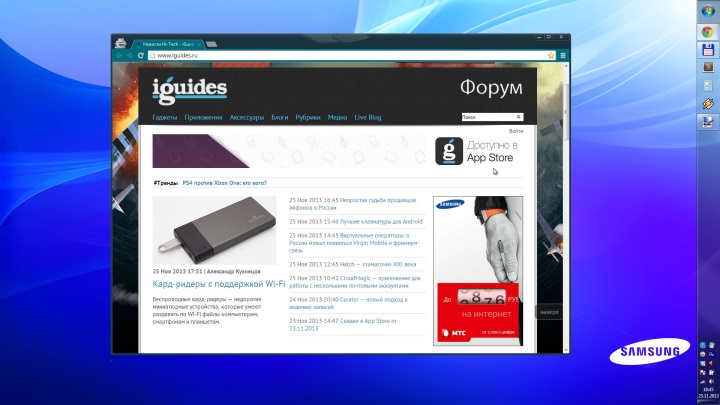Open news Непростая судьба продавцов айфонов

coord(352,204)
